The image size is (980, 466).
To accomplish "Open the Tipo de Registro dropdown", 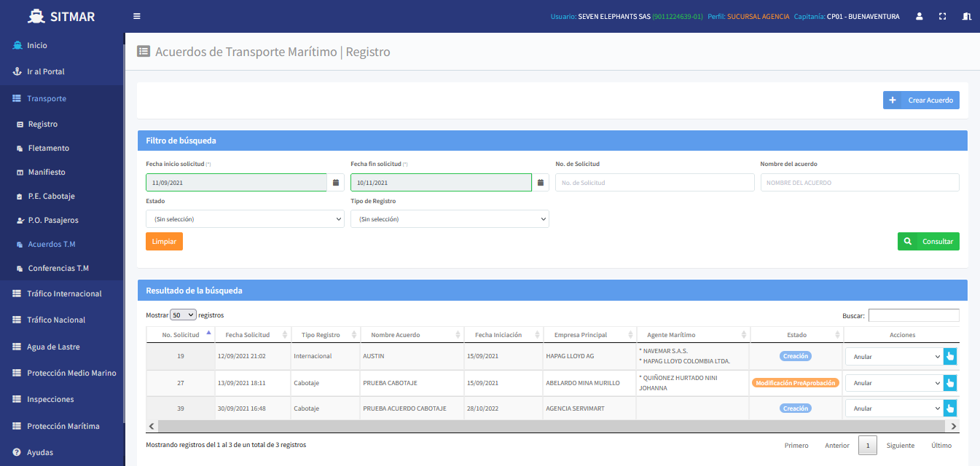I will (450, 219).
